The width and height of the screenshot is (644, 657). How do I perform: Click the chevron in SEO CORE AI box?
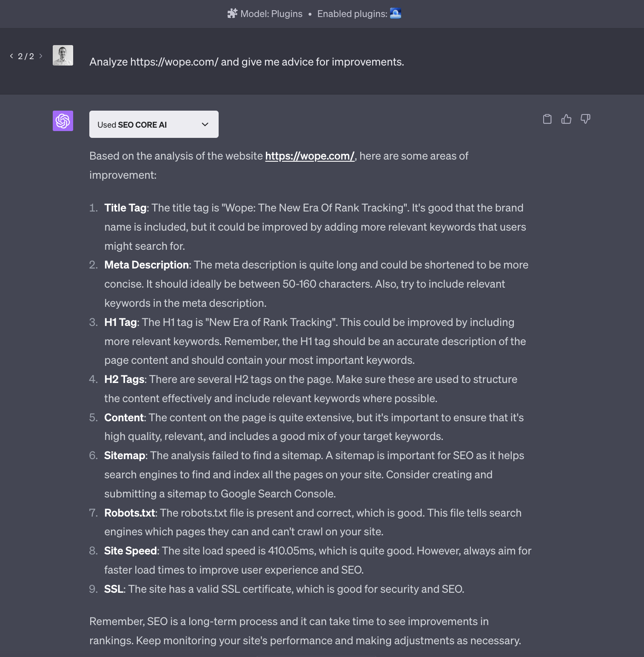click(205, 124)
